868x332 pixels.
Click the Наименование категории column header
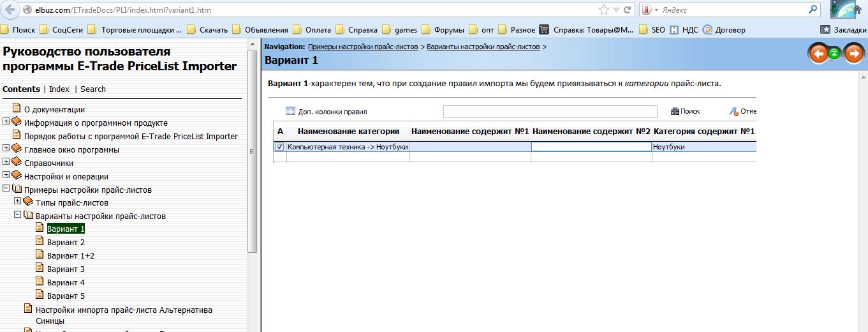pyautogui.click(x=348, y=131)
